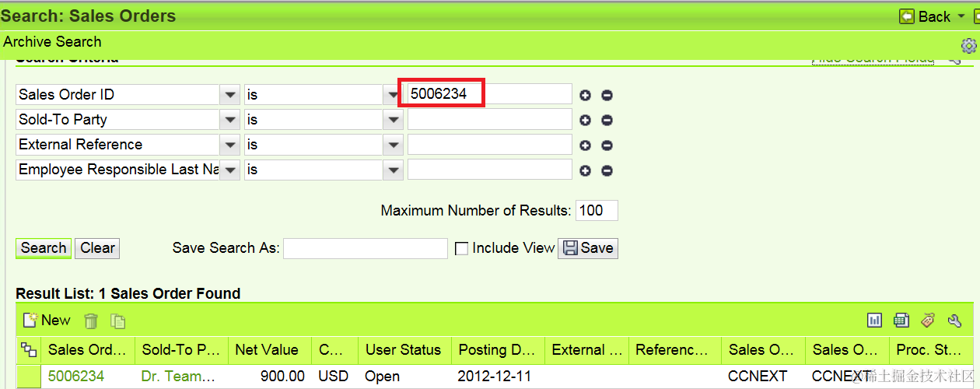Viewport: 980px width, 389px height.
Task: Click the Clear button
Action: 97,248
